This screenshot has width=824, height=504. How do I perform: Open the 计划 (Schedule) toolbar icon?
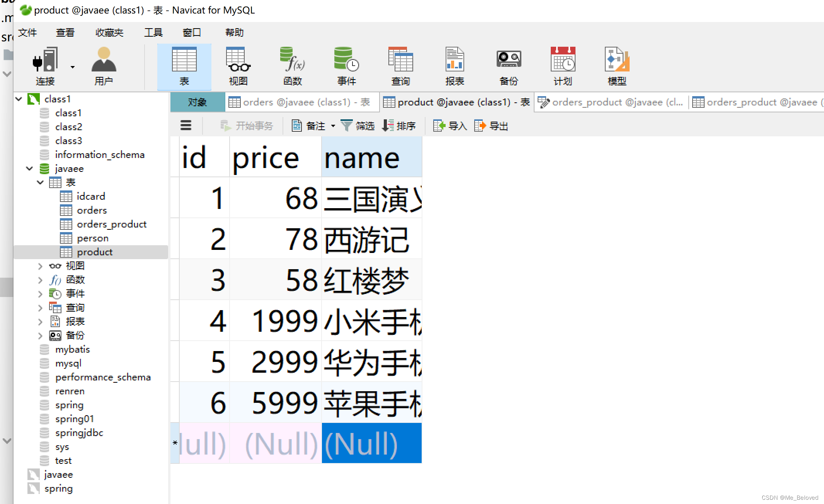click(x=563, y=66)
